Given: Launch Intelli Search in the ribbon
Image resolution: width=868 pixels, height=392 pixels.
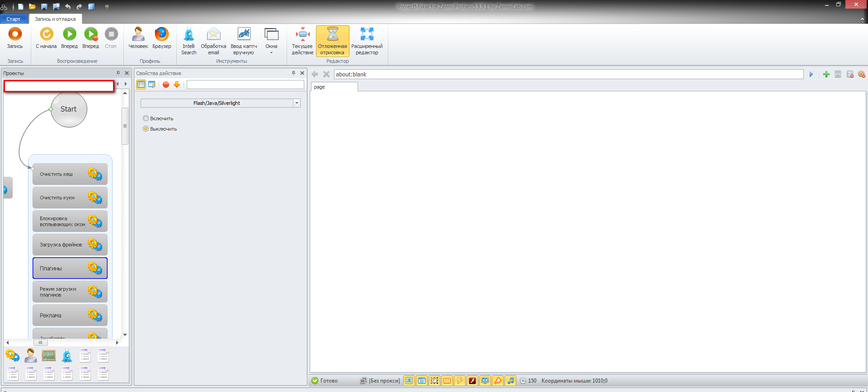Looking at the screenshot, I should [x=189, y=41].
